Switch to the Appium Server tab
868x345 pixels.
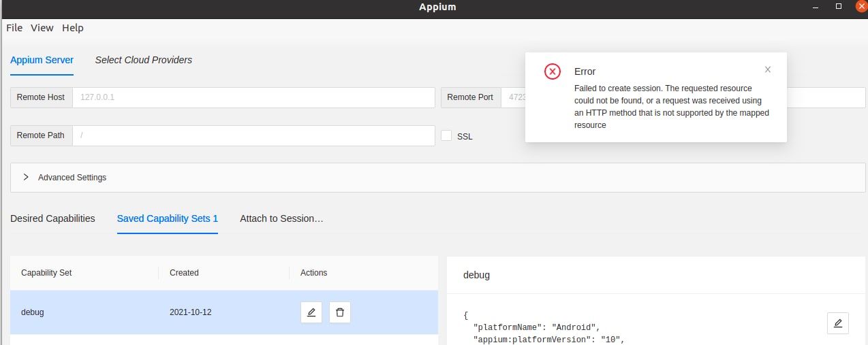coord(42,60)
